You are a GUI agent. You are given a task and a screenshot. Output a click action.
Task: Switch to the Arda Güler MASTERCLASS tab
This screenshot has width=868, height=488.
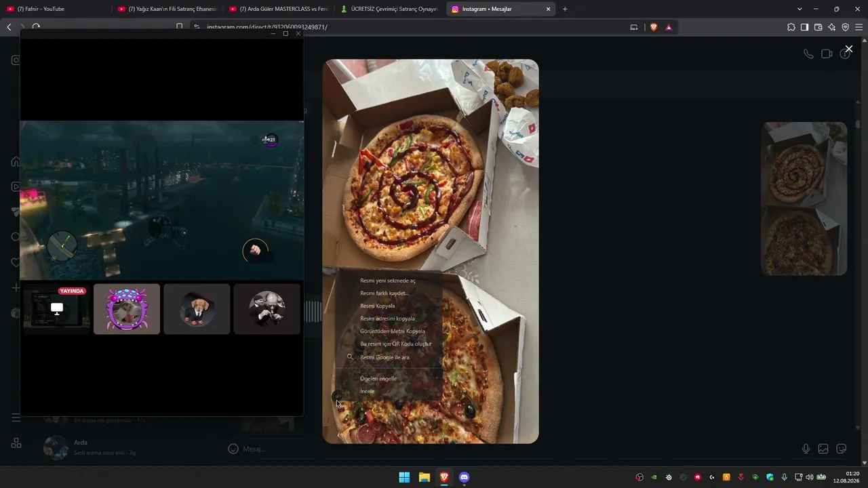(278, 9)
